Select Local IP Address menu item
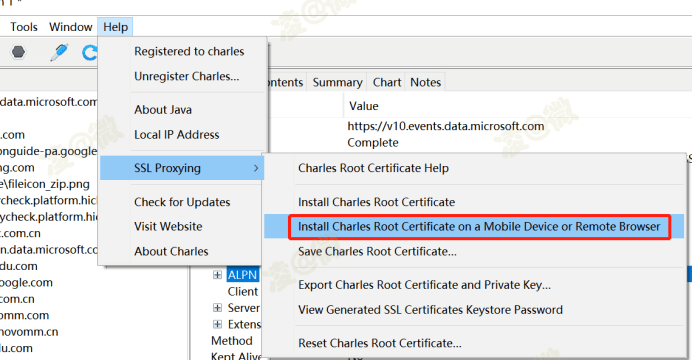 click(177, 135)
